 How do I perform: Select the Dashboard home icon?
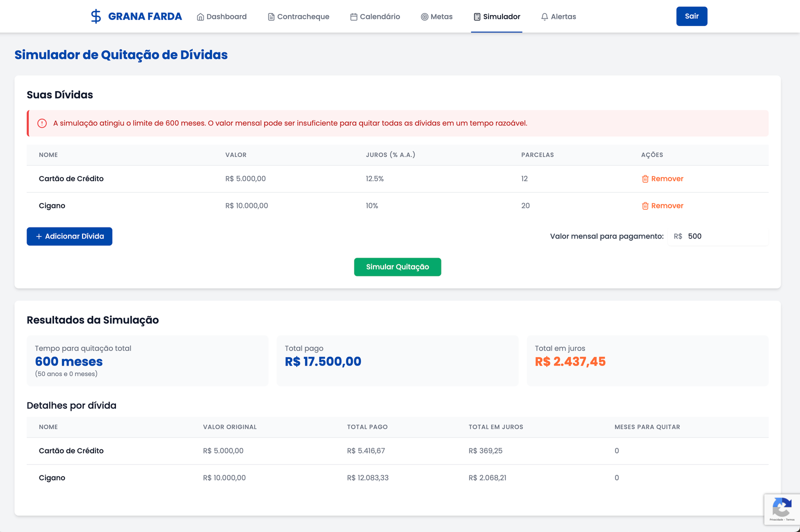pyautogui.click(x=200, y=16)
